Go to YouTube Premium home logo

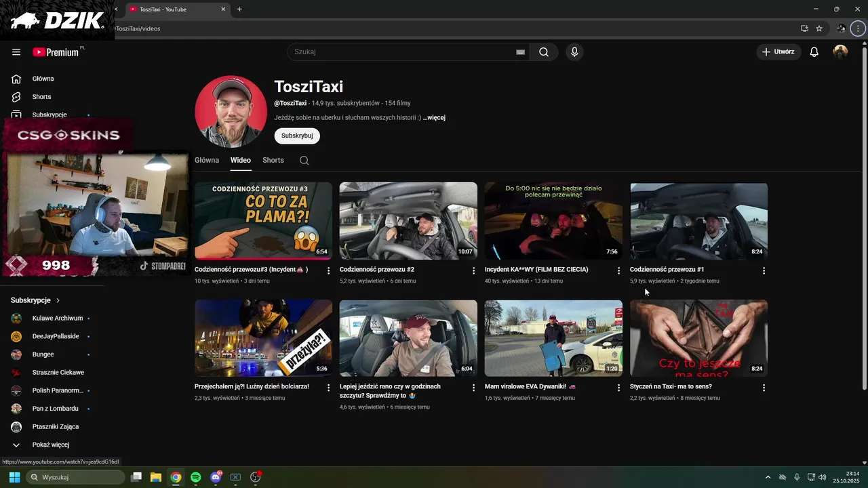click(56, 52)
